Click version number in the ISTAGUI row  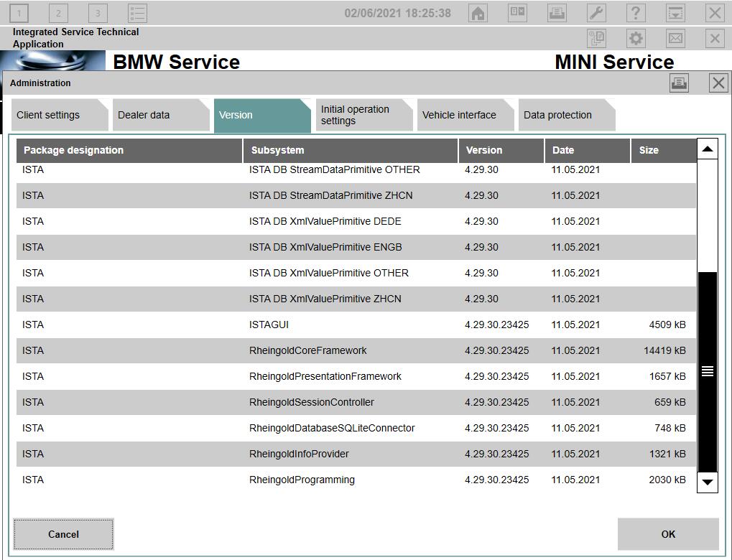pyautogui.click(x=496, y=325)
